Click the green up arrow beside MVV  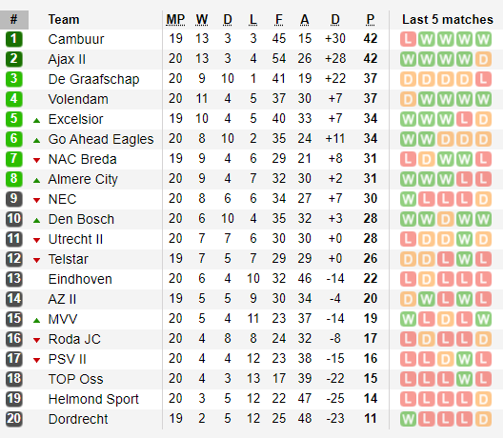[x=36, y=320]
